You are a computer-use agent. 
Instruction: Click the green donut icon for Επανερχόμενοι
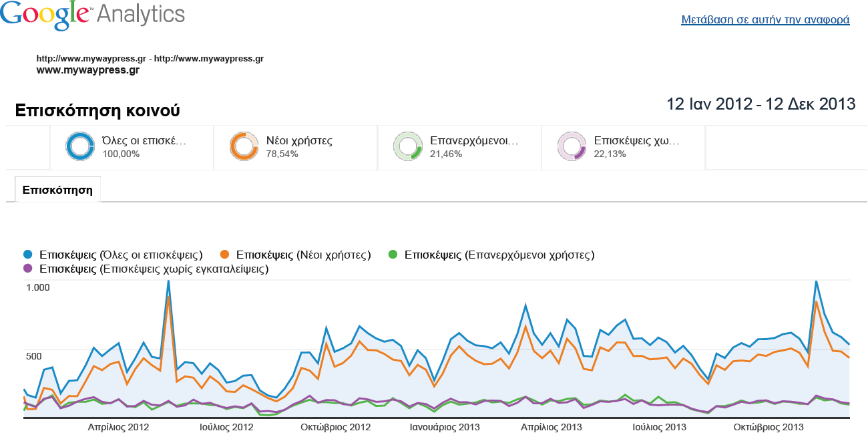[407, 146]
